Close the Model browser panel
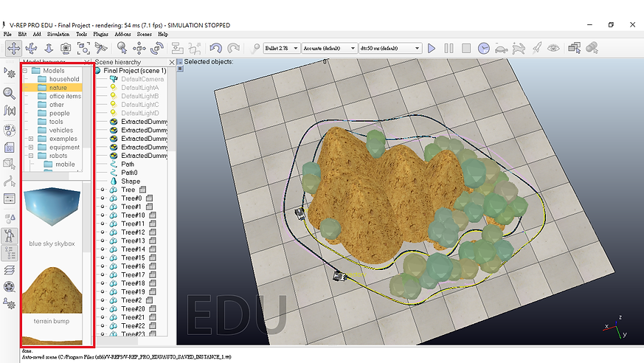Viewport: 644px width, 363px height. [86, 61]
